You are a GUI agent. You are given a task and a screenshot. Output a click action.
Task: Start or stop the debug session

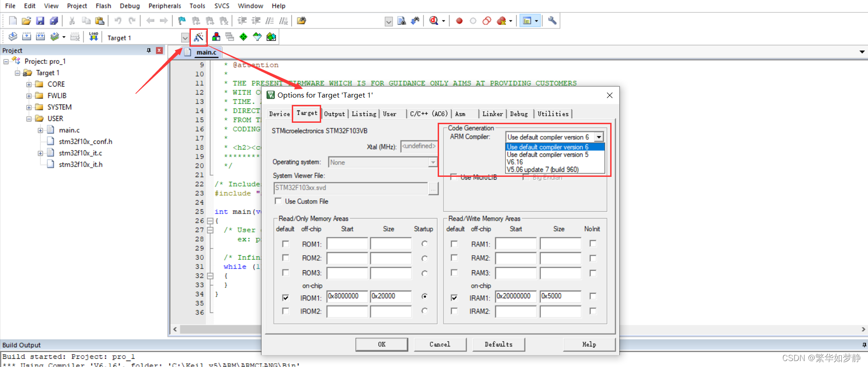click(x=434, y=21)
